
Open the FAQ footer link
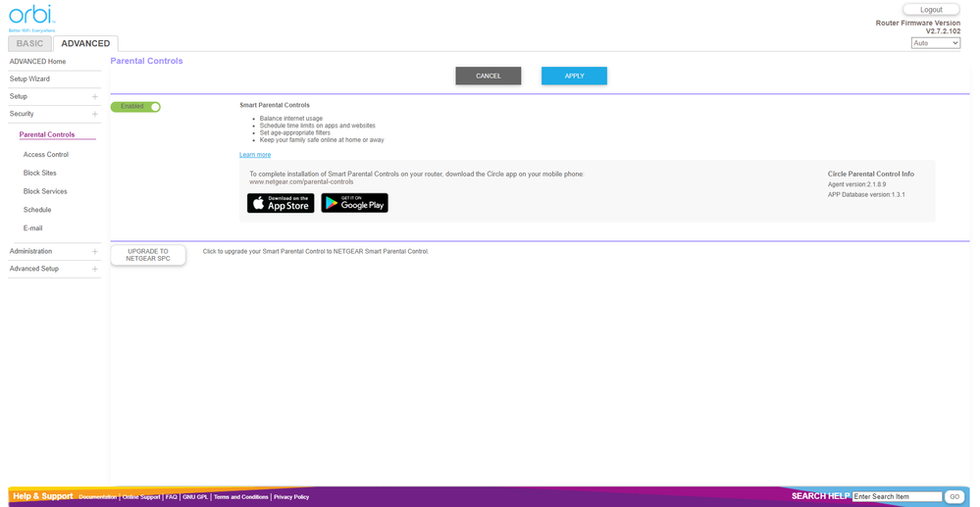coord(172,497)
